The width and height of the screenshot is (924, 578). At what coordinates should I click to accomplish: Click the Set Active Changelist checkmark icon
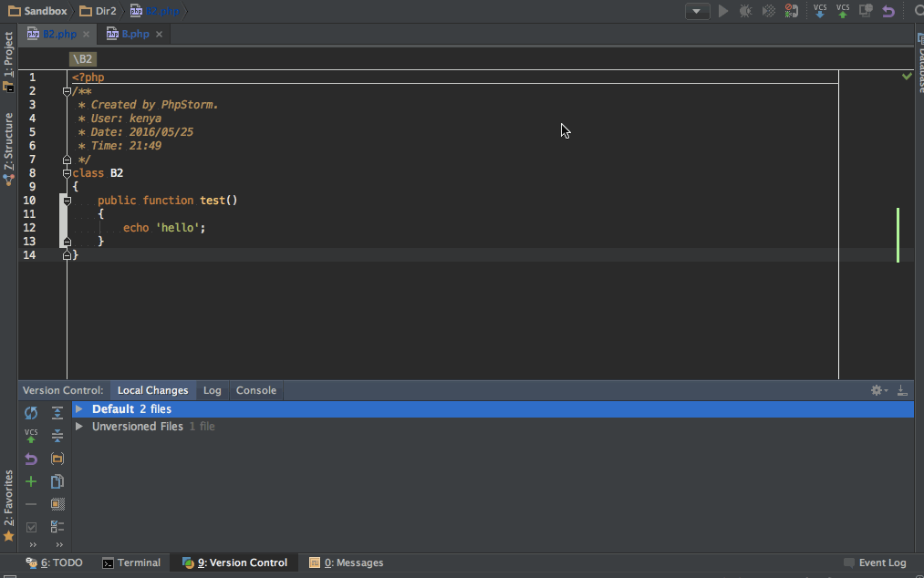click(31, 527)
